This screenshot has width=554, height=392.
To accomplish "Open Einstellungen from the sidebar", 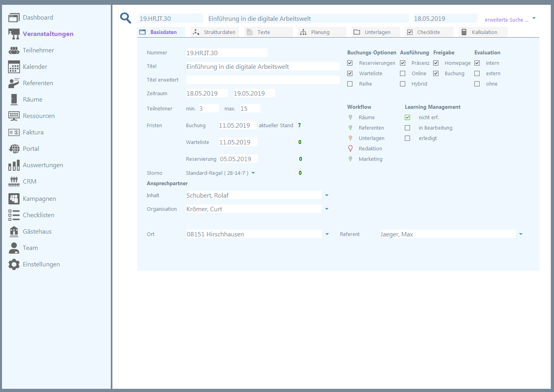I will point(41,264).
